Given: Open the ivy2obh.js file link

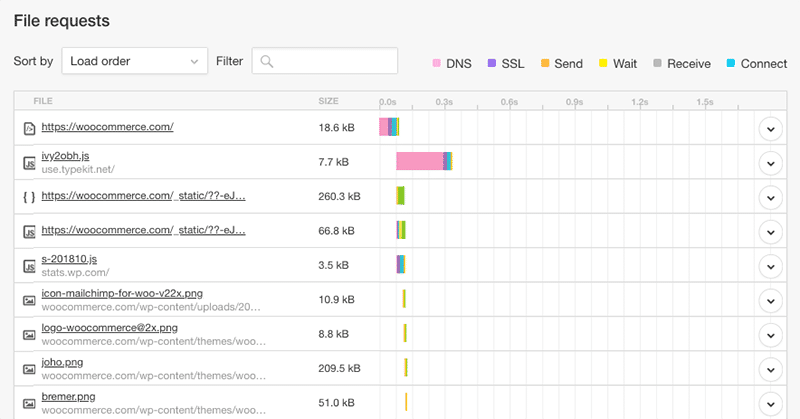Looking at the screenshot, I should tap(65, 155).
